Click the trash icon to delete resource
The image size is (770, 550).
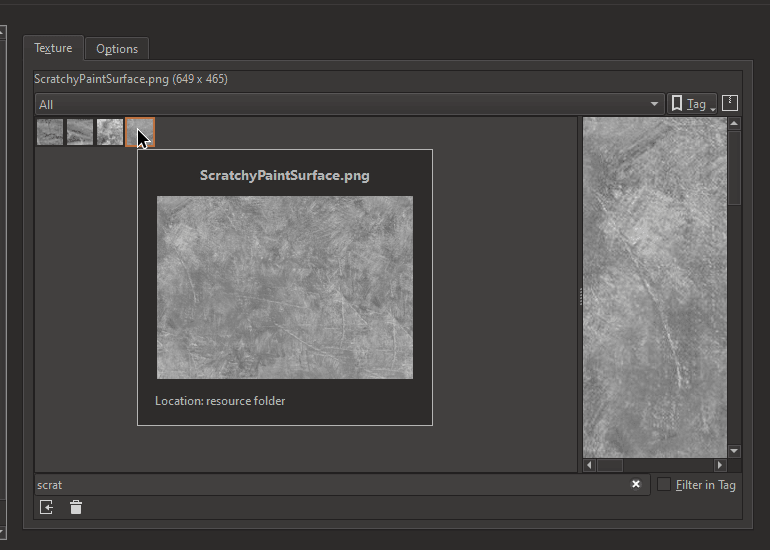pyautogui.click(x=76, y=508)
